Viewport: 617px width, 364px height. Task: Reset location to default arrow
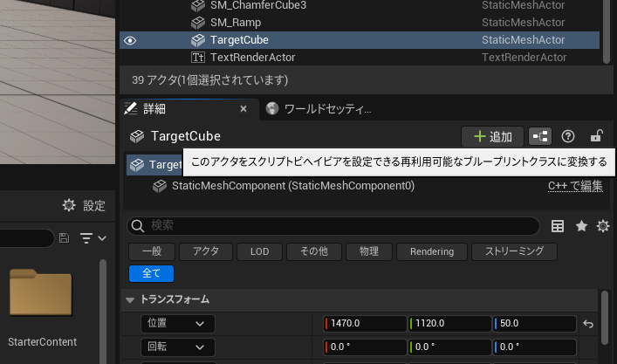click(x=588, y=324)
